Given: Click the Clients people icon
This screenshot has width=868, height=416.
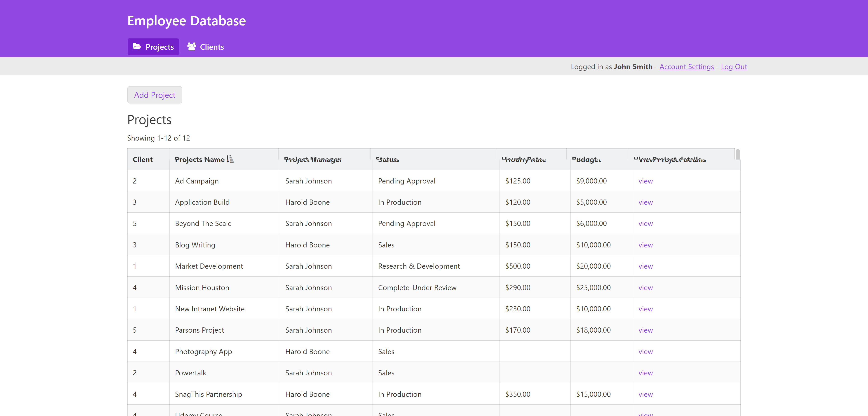Looking at the screenshot, I should (x=191, y=47).
